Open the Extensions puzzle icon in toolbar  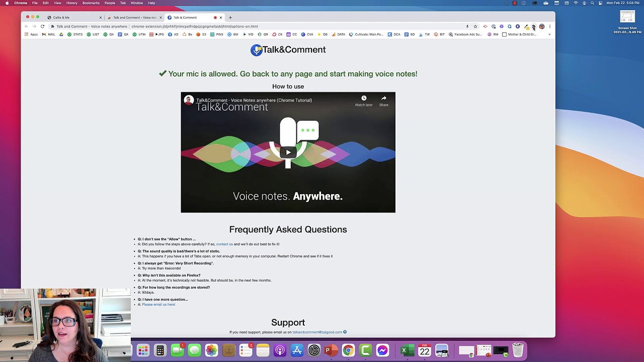click(534, 27)
